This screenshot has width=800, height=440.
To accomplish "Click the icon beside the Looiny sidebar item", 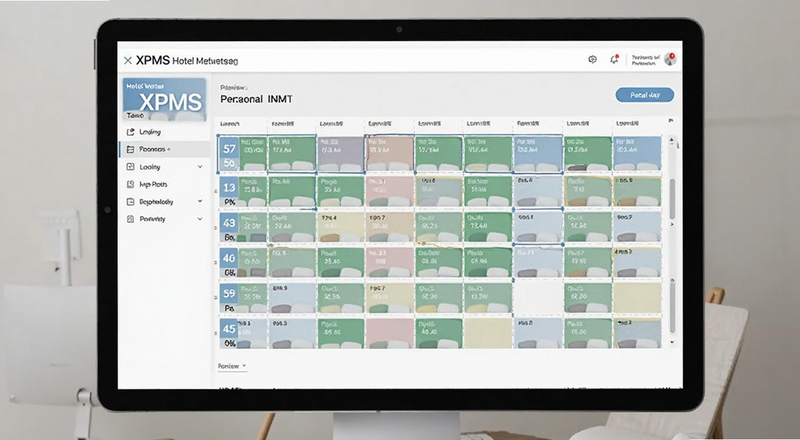I will pos(130,167).
